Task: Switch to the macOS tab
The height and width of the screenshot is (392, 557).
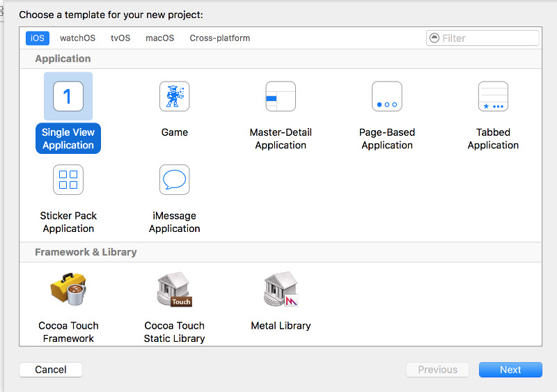Action: pos(159,38)
